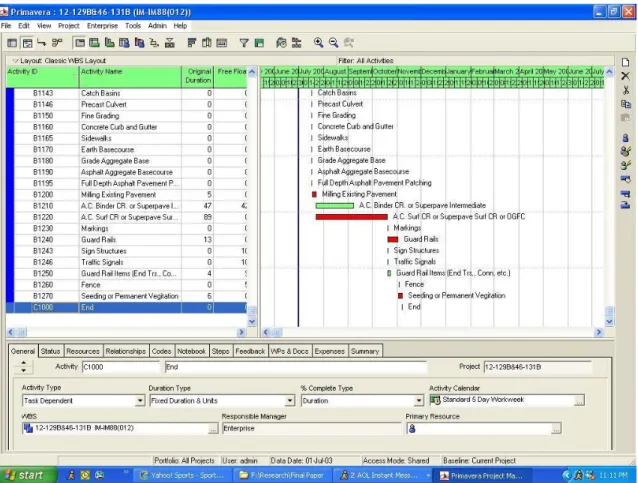Open the Admin menu
Viewport: 638px width, 483px height.
[x=157, y=26]
